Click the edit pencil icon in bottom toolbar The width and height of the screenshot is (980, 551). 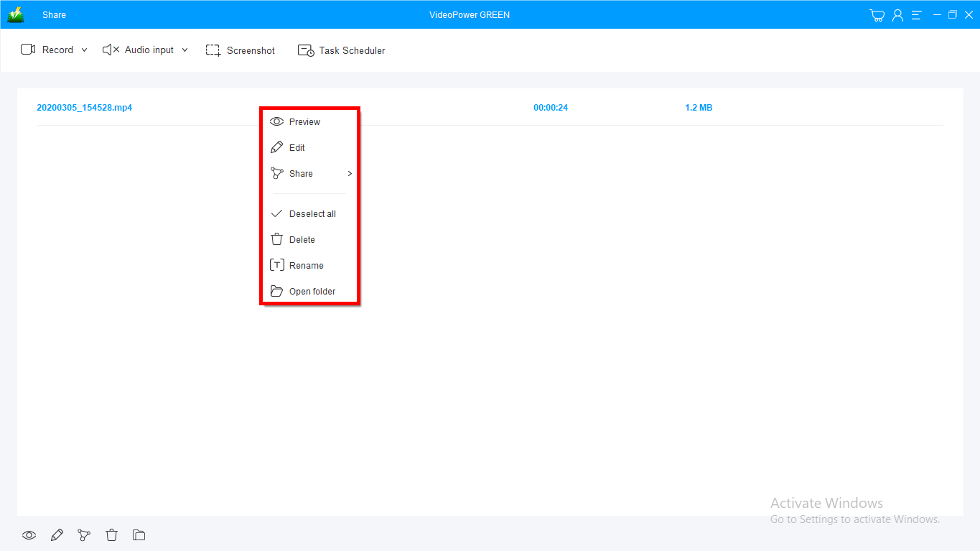click(57, 535)
